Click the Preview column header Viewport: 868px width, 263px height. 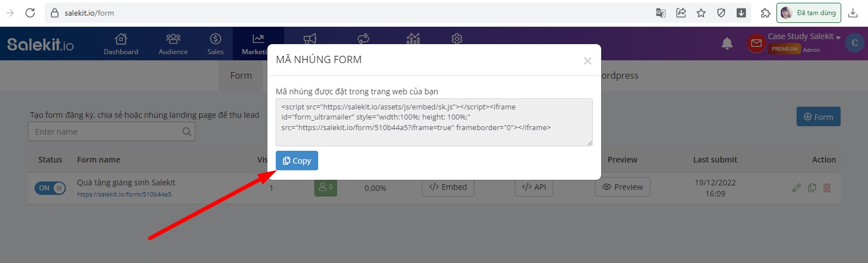(x=622, y=160)
